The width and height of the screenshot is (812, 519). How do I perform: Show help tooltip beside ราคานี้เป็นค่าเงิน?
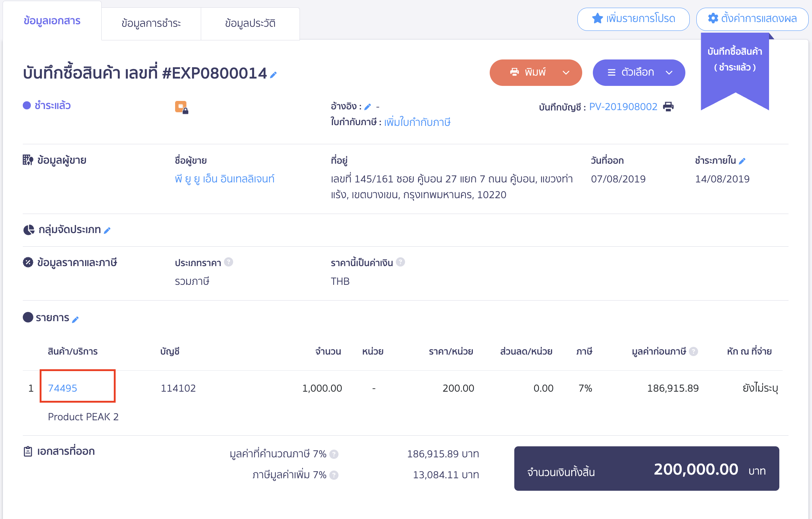401,262
